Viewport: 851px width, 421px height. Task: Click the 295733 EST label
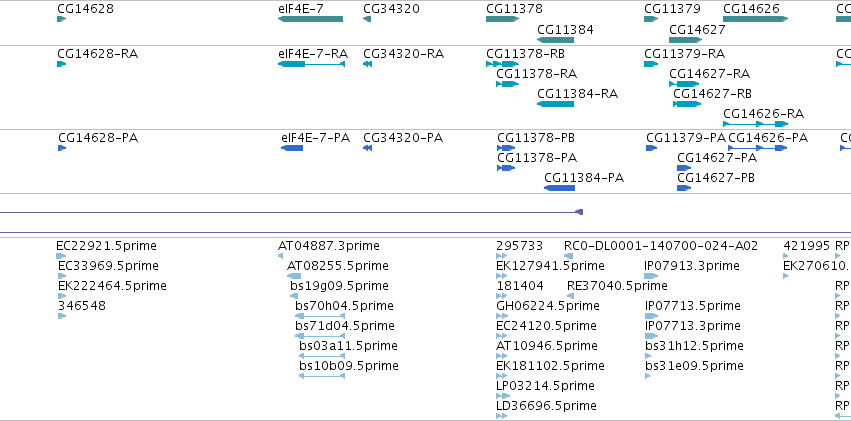[x=519, y=246]
